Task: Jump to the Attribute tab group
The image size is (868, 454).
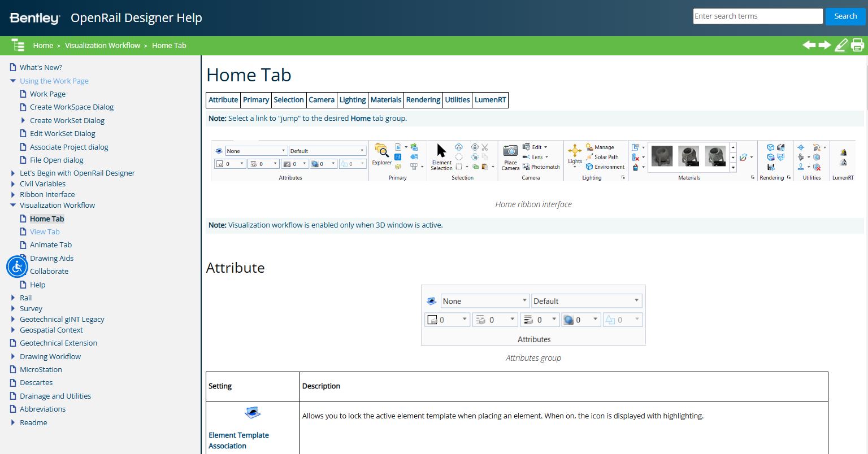Action: (x=223, y=100)
